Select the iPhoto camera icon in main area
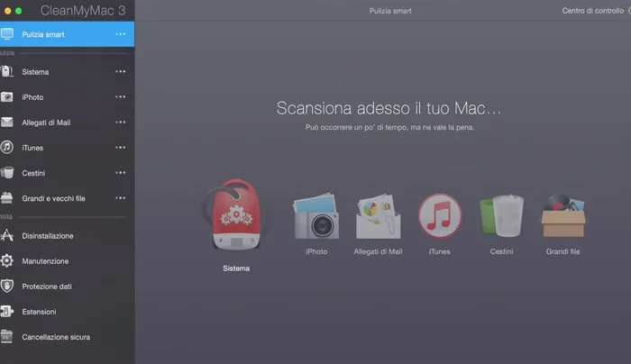The height and width of the screenshot is (364, 631). [x=316, y=216]
